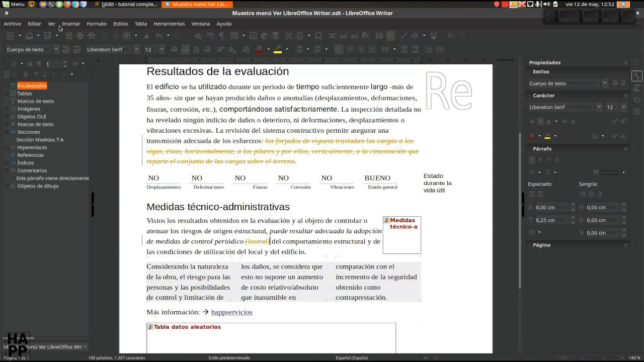Screen dimensions: 644x362
Task: Click the Insert Special Character omega icon
Action: coord(318,36)
